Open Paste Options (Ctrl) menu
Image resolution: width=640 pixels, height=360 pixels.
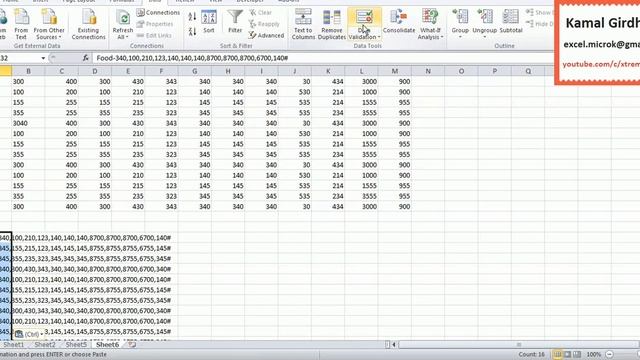point(29,334)
